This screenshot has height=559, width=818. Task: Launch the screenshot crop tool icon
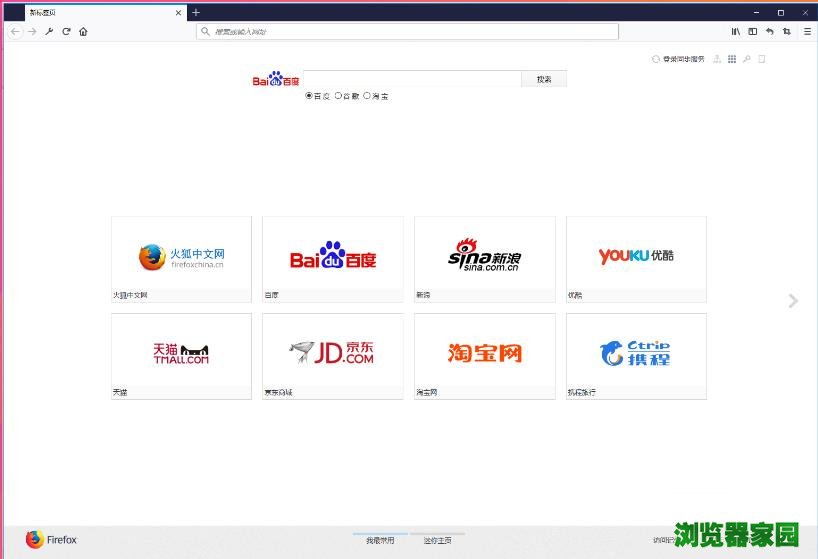(x=787, y=32)
